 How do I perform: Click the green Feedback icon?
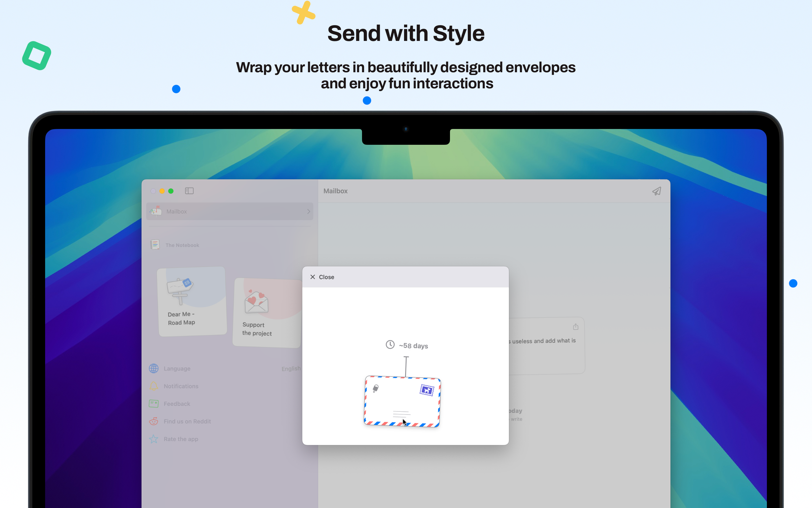click(x=154, y=404)
